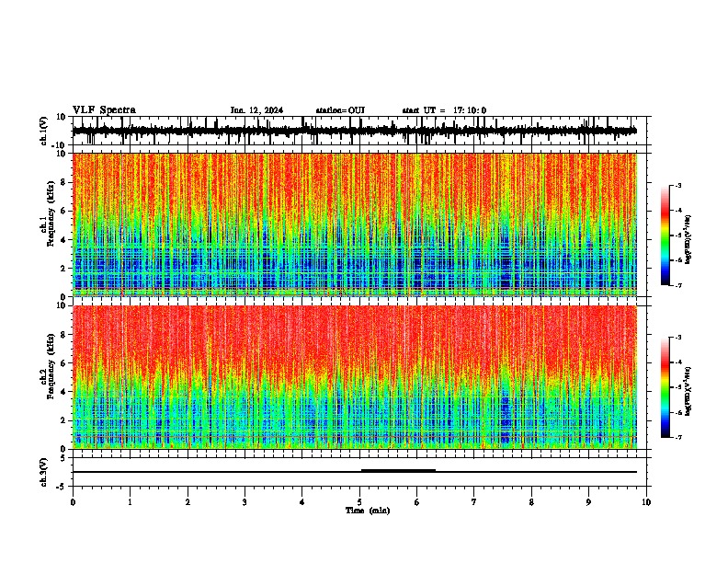
Task: Click the ch.2 PSD color scale bar
Action: pos(665,387)
